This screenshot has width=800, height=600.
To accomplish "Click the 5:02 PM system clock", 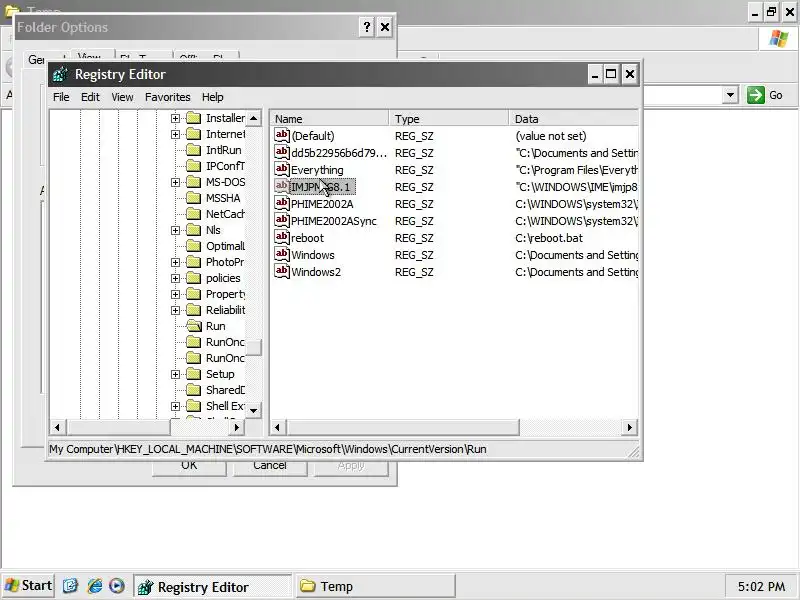I will pos(761,587).
